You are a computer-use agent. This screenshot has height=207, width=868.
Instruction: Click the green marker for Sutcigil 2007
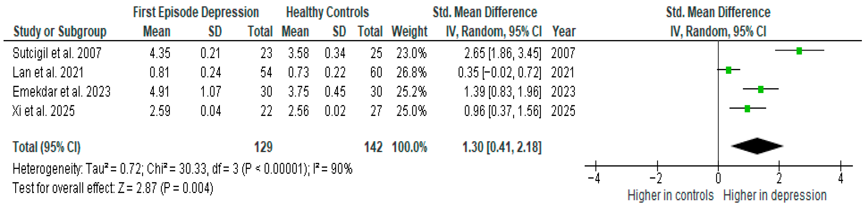(x=799, y=51)
